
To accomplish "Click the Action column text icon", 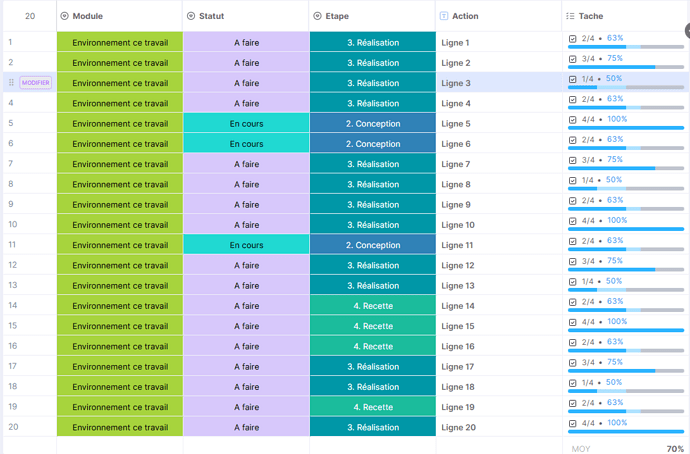I will tap(444, 16).
